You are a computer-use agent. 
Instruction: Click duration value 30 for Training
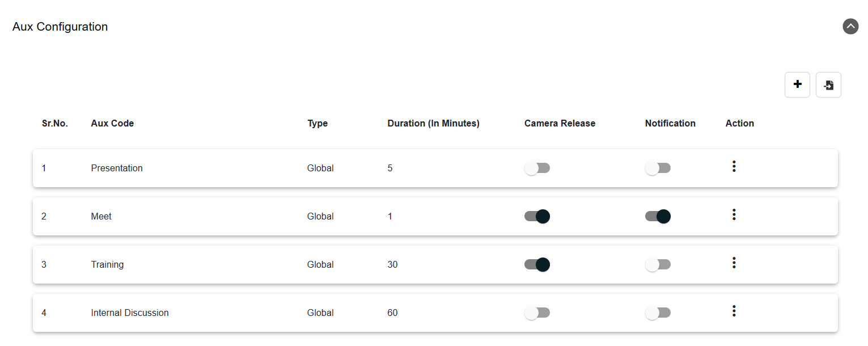point(392,264)
